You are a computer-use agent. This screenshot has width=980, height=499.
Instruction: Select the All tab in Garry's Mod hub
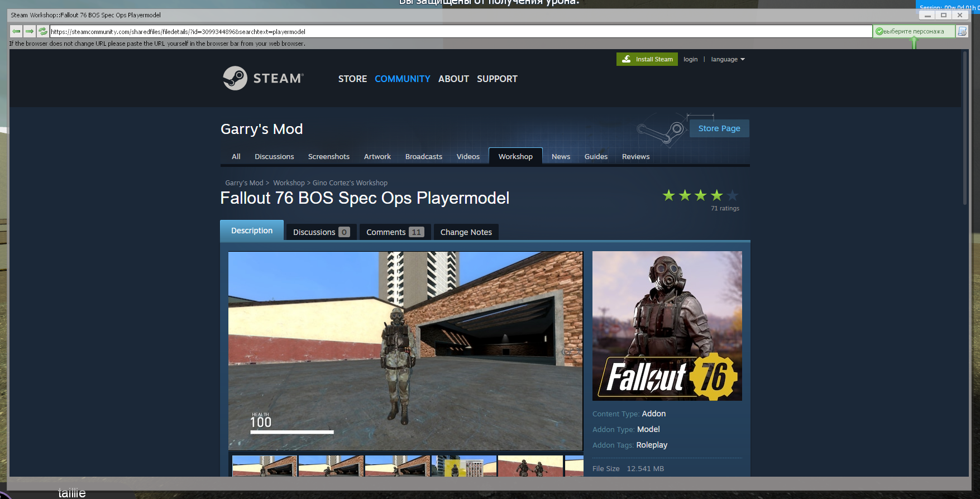[x=236, y=156]
